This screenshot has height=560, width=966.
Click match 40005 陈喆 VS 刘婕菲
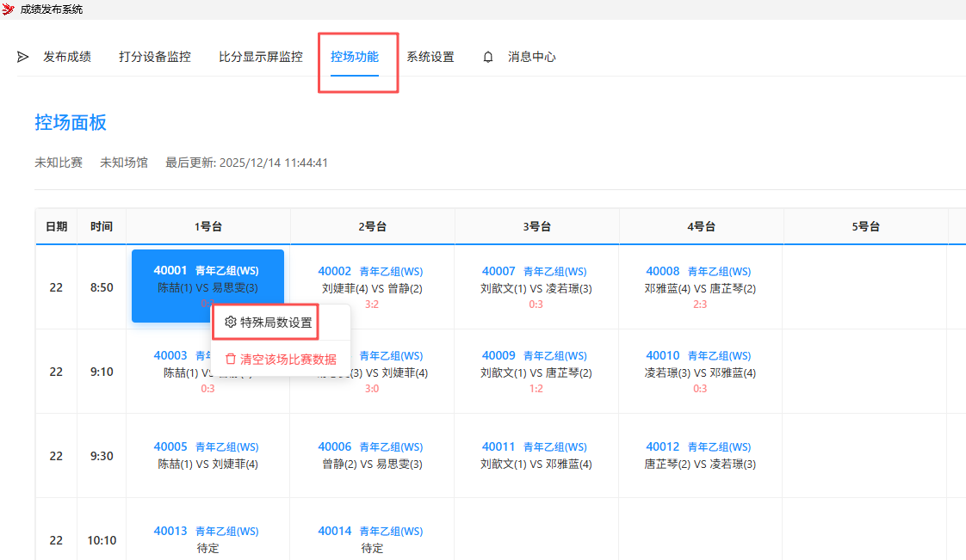207,455
